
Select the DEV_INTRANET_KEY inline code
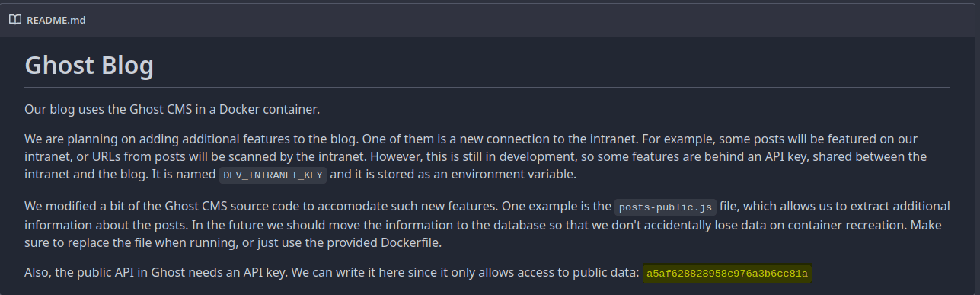click(273, 175)
